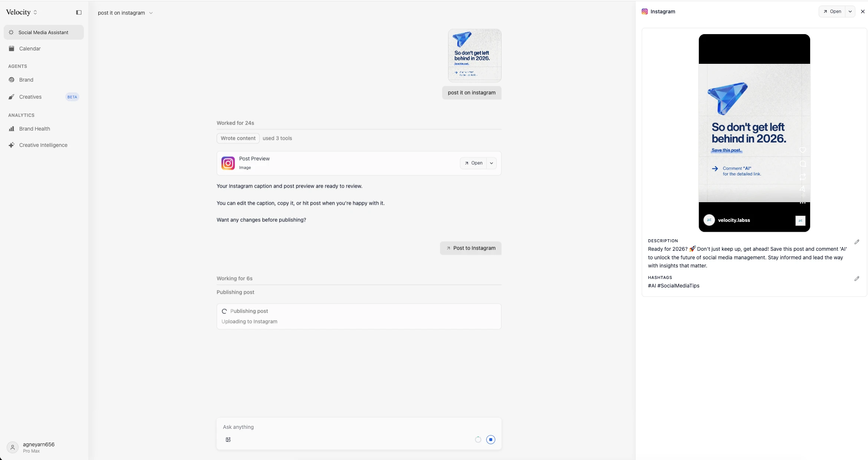
Task: Toggle the sidebar collapse icon
Action: pyautogui.click(x=79, y=12)
